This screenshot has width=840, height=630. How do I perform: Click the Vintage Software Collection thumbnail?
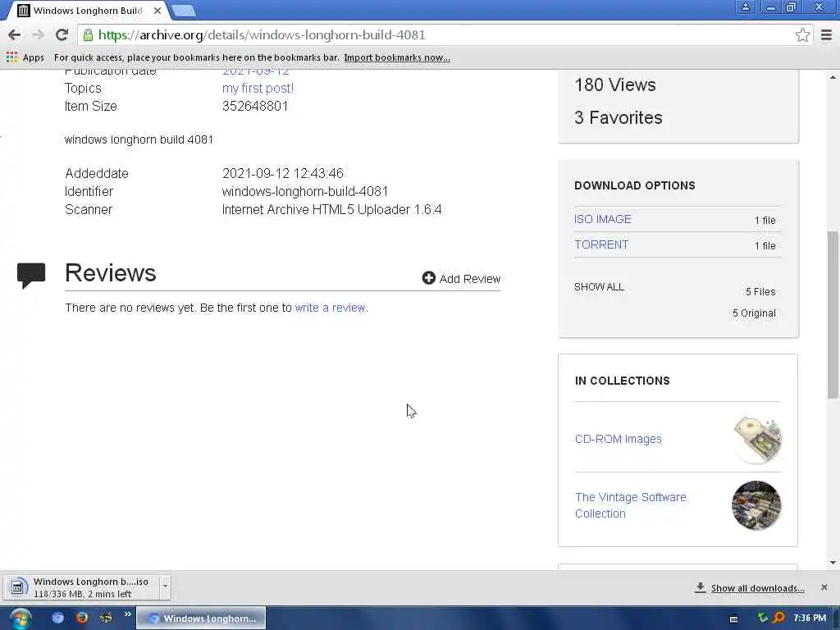(756, 505)
